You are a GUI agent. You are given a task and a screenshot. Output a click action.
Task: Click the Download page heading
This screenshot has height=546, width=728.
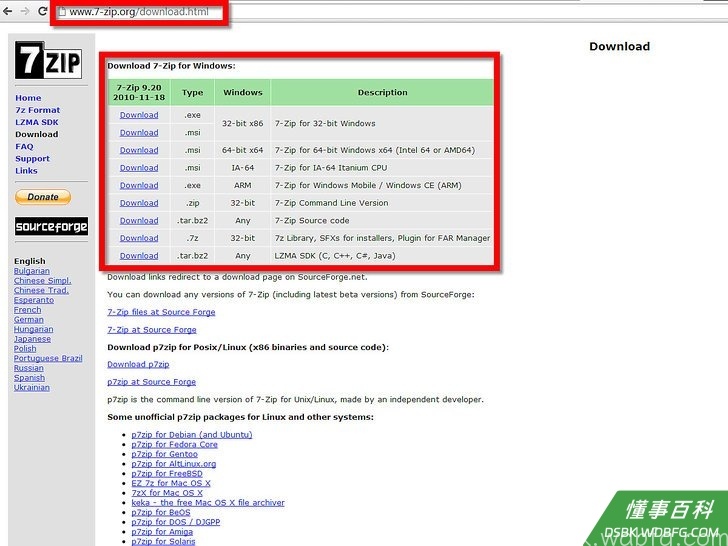click(619, 46)
